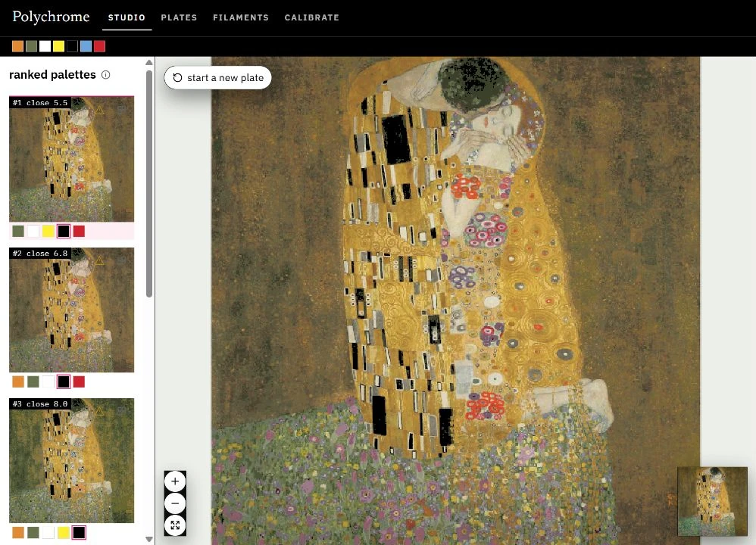Click the start a new plate button
The height and width of the screenshot is (545, 756).
(x=218, y=77)
